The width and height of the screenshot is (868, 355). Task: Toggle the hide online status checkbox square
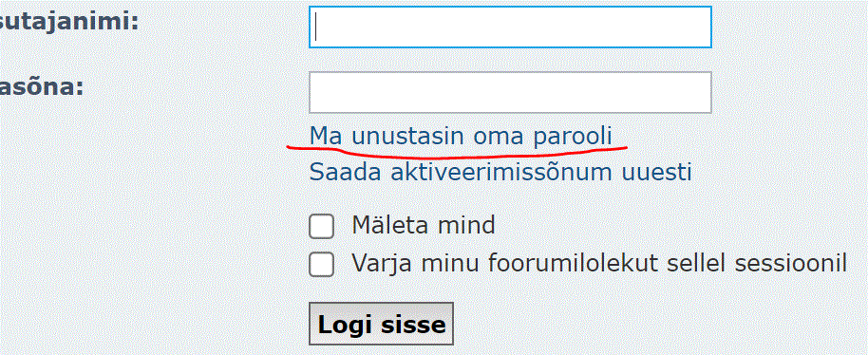point(321,264)
